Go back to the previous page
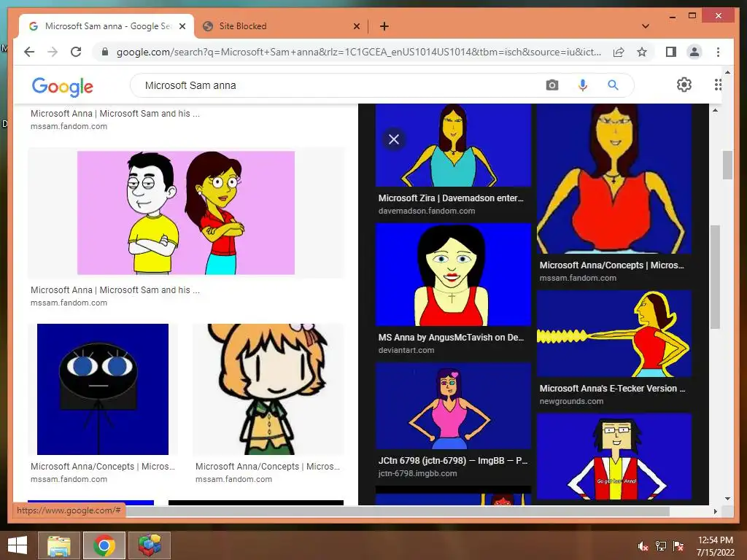747x560 pixels. pyautogui.click(x=29, y=52)
